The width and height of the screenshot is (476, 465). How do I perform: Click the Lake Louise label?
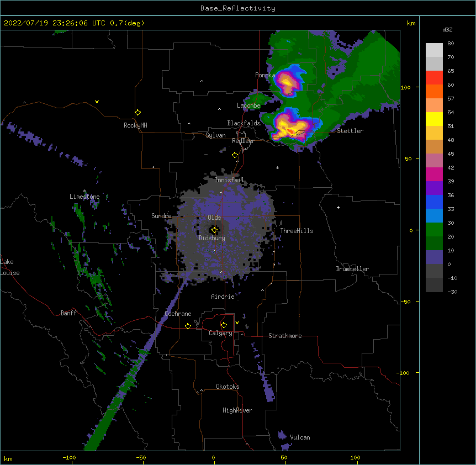tap(10, 267)
